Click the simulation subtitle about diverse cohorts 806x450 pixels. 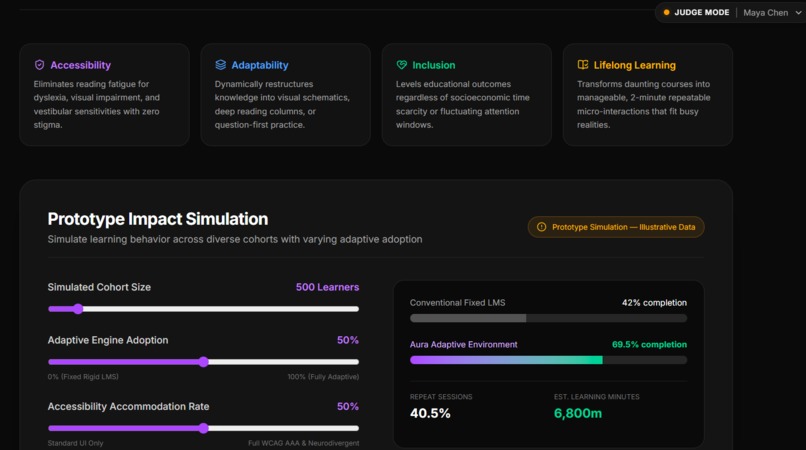pyautogui.click(x=235, y=239)
